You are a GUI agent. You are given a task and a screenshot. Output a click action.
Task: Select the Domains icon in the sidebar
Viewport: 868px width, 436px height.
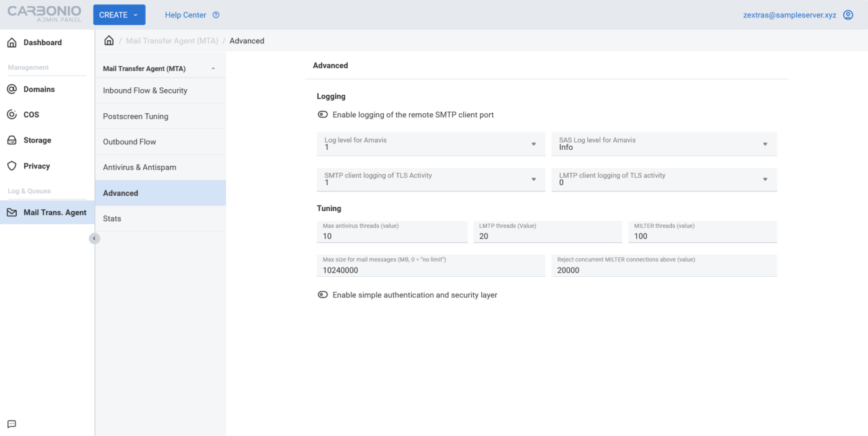[x=12, y=89]
